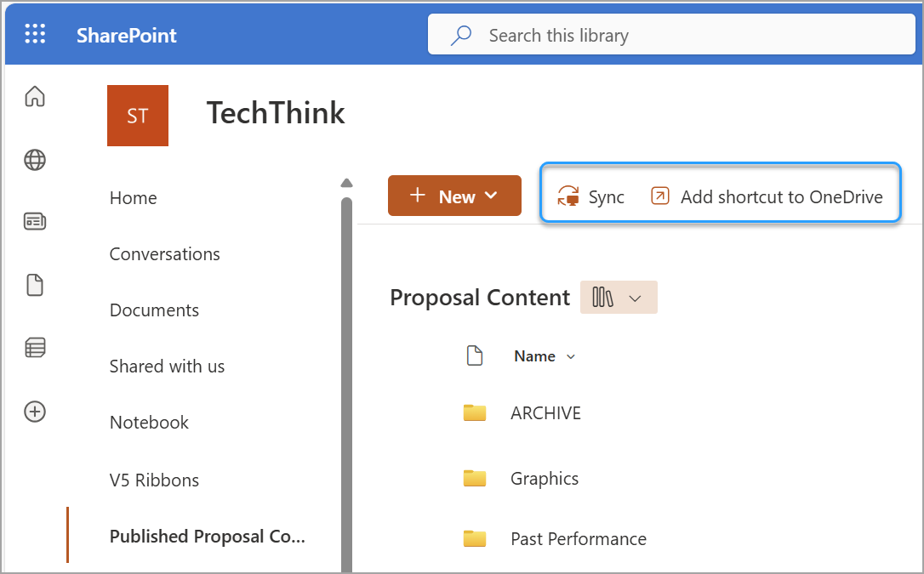This screenshot has width=924, height=574.
Task: Click the navigation pane scroll-up arrow
Action: coord(346,183)
